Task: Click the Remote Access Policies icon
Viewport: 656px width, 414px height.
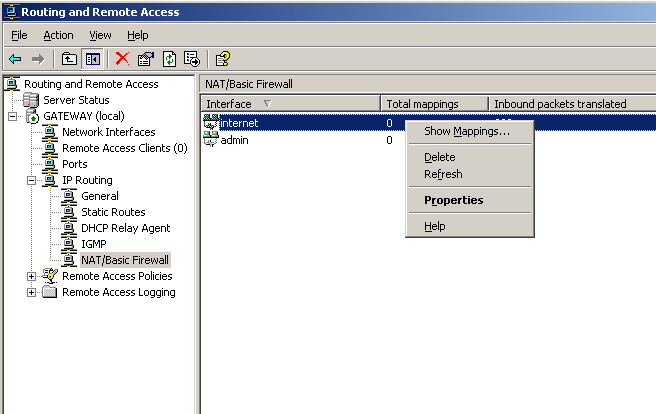Action: pos(50,276)
